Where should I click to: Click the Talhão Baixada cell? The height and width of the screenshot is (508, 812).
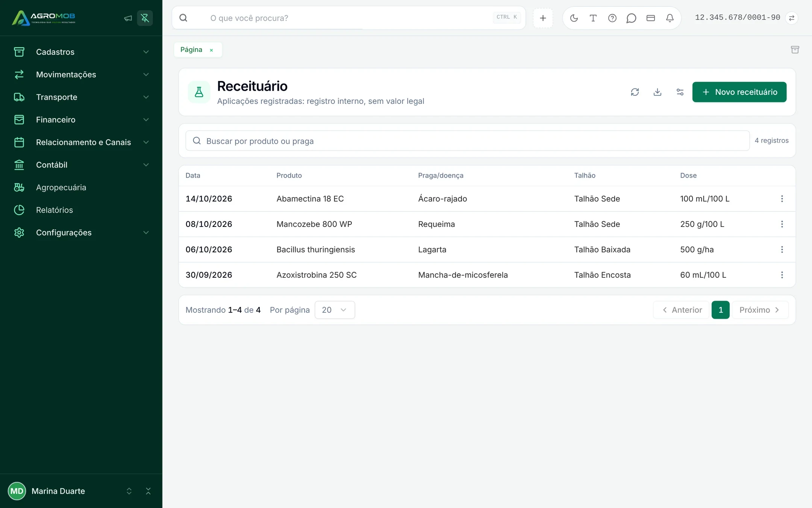coord(602,249)
